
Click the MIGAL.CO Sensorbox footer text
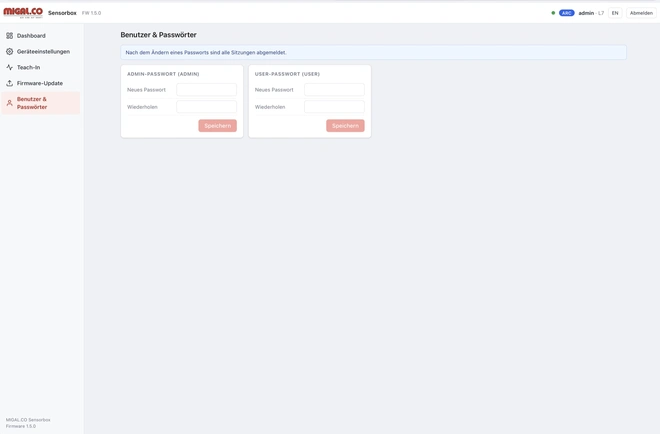click(x=28, y=420)
